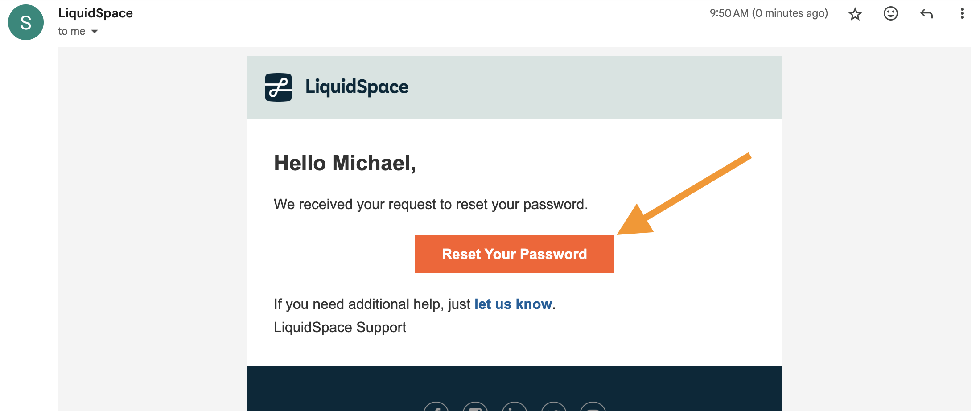Expand recipient details arrow next to "to me"
The image size is (980, 411).
click(95, 32)
